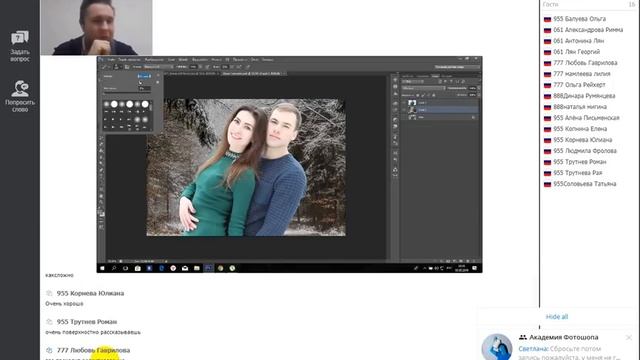
Task: Click the 'Hide all' notifications link
Action: click(x=557, y=317)
